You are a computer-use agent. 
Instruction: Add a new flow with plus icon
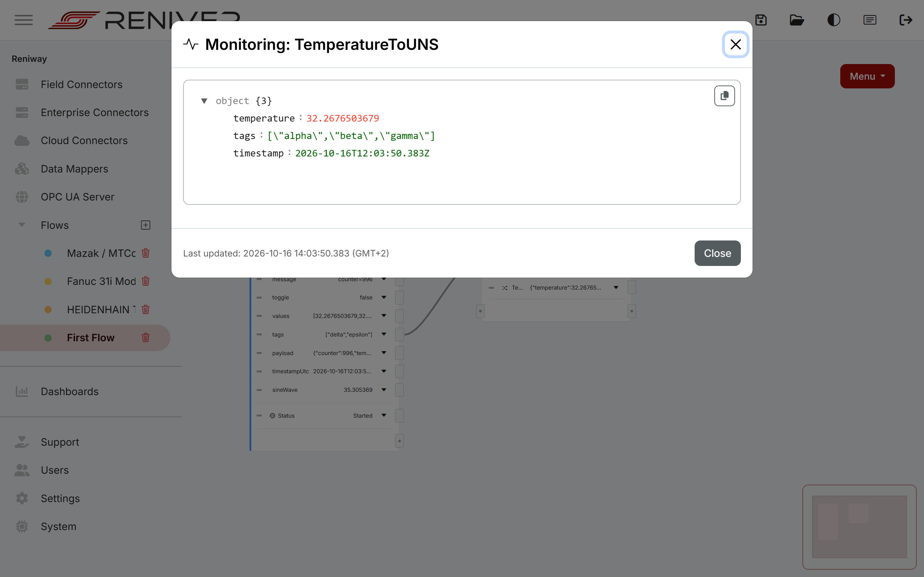[146, 225]
